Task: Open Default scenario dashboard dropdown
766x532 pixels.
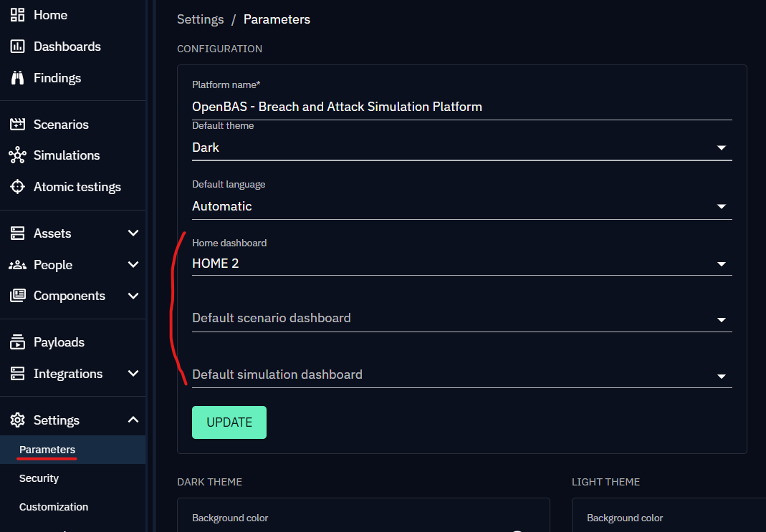Action: 721,320
